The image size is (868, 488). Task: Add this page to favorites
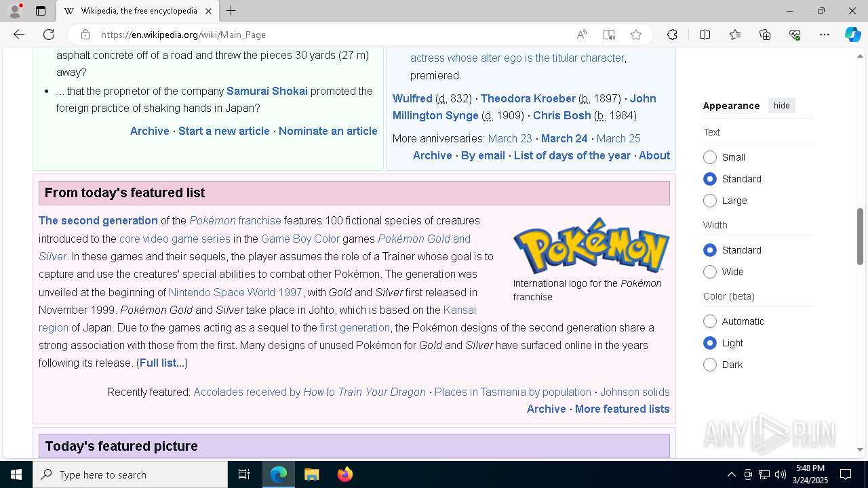point(636,35)
